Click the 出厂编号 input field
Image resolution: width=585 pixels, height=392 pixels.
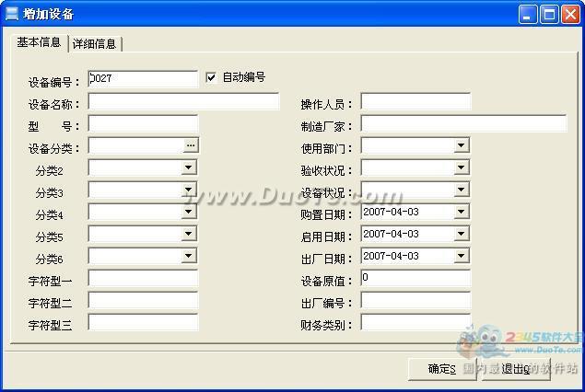point(415,300)
